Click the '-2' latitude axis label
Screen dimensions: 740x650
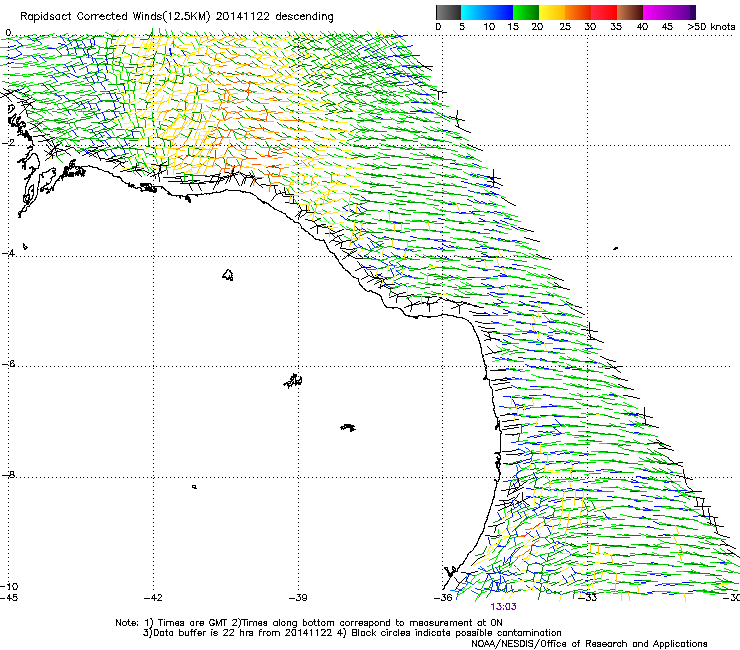pos(8,143)
